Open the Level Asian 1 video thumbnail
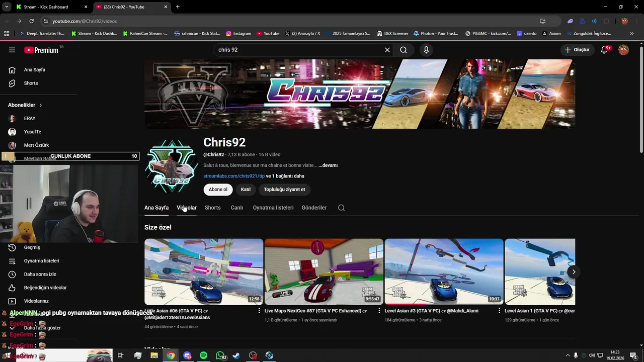644x362 pixels. click(540, 271)
